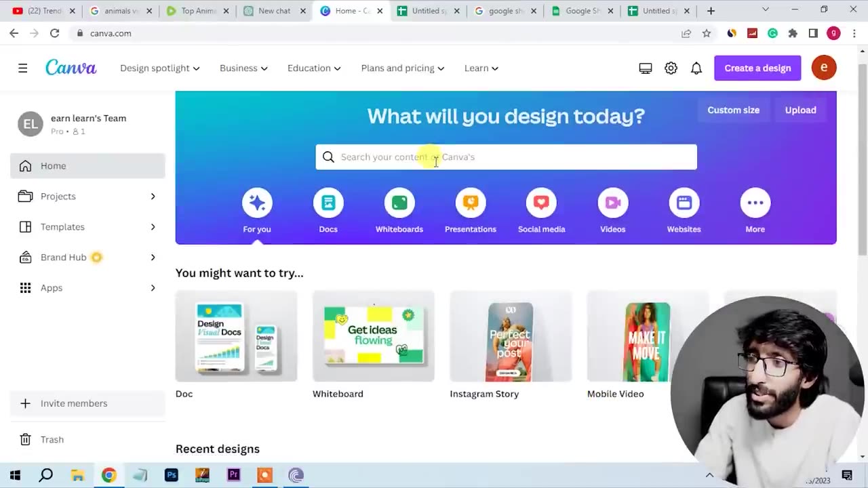
Task: Select Home in the sidebar
Action: point(87,166)
